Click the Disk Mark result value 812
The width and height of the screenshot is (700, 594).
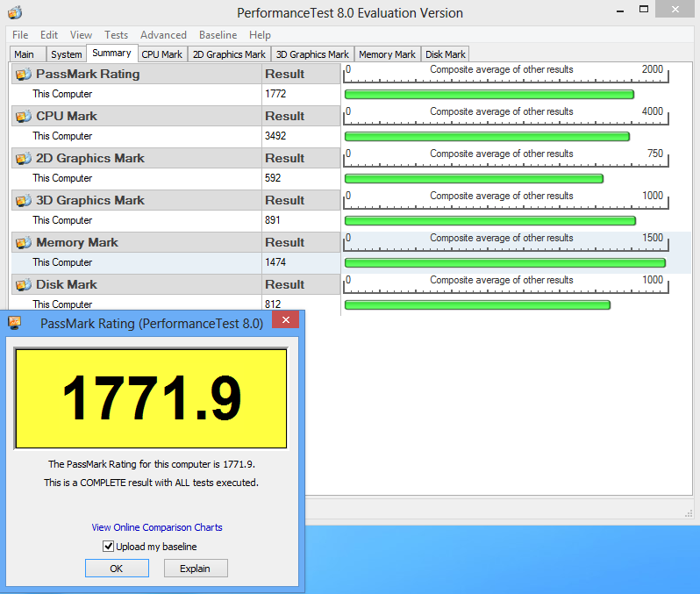[273, 304]
